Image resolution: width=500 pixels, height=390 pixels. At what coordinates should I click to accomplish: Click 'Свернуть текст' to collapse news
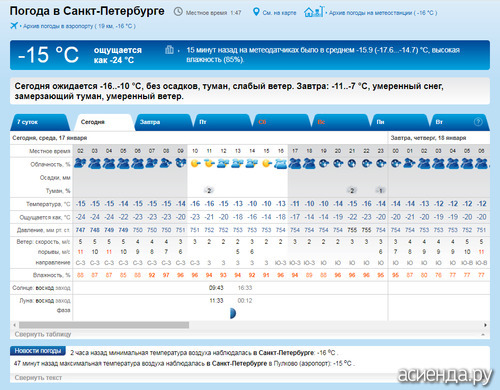tap(38, 378)
